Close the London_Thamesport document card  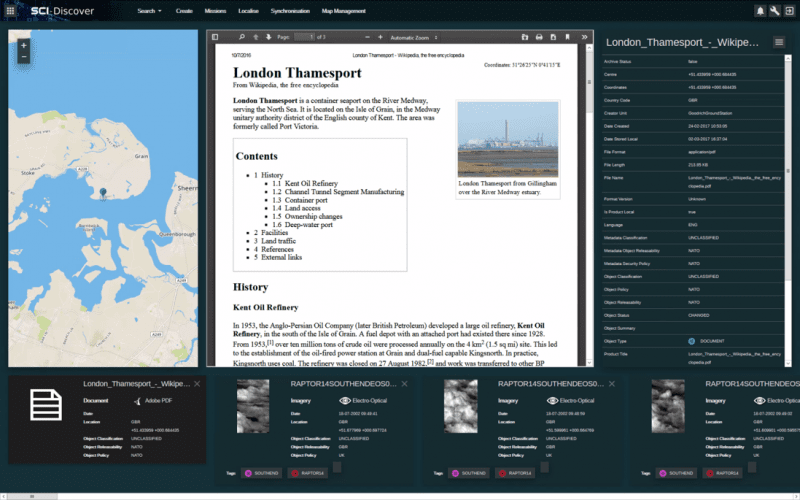pos(197,384)
